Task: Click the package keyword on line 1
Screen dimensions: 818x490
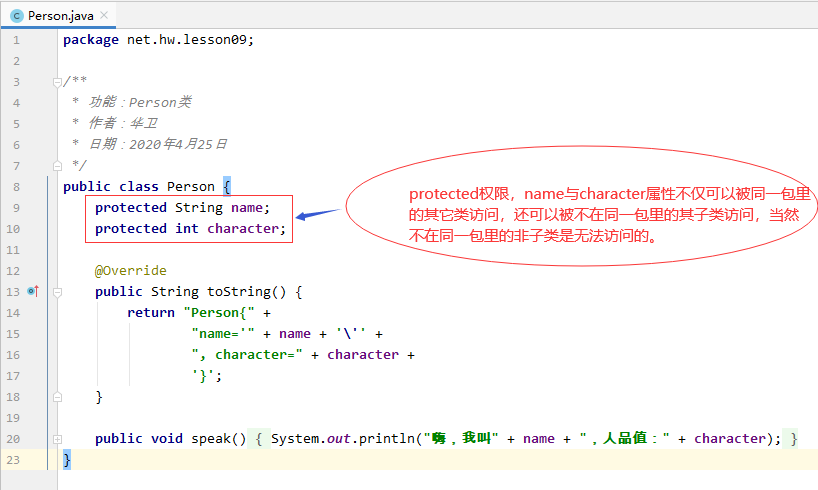Action: [x=91, y=40]
